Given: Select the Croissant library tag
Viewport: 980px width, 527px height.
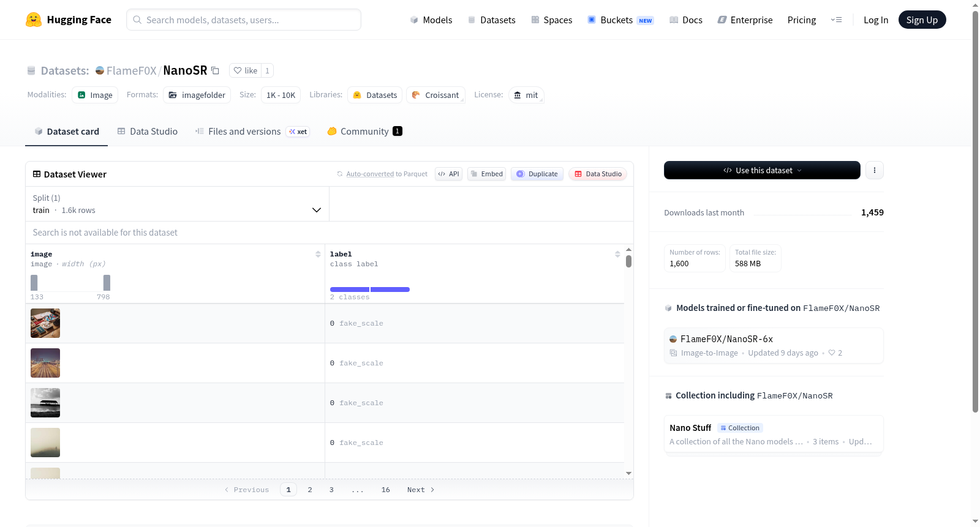Looking at the screenshot, I should [x=435, y=95].
